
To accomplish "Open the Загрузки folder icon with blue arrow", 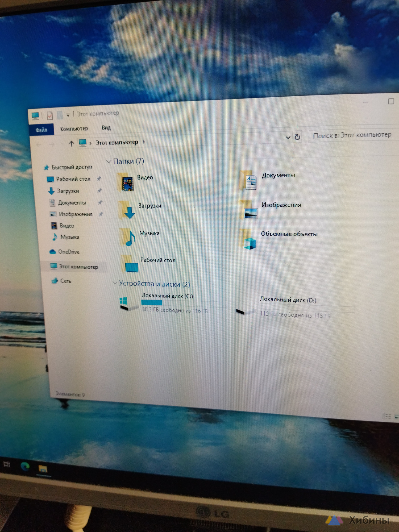I will [127, 210].
